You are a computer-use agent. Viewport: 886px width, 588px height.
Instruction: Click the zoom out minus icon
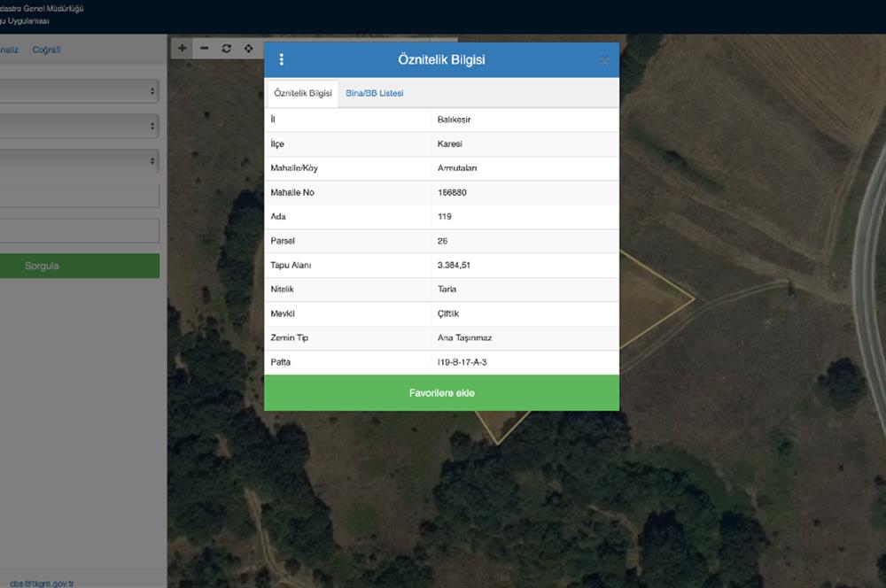(205, 48)
